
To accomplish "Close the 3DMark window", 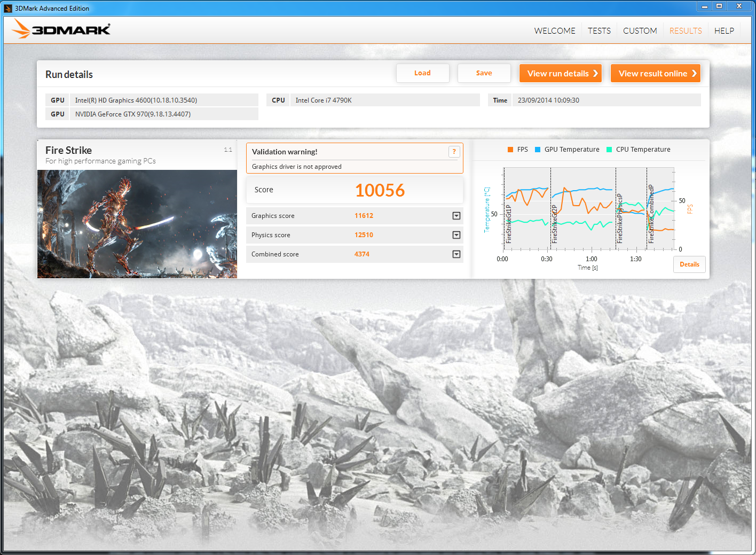I will [739, 6].
